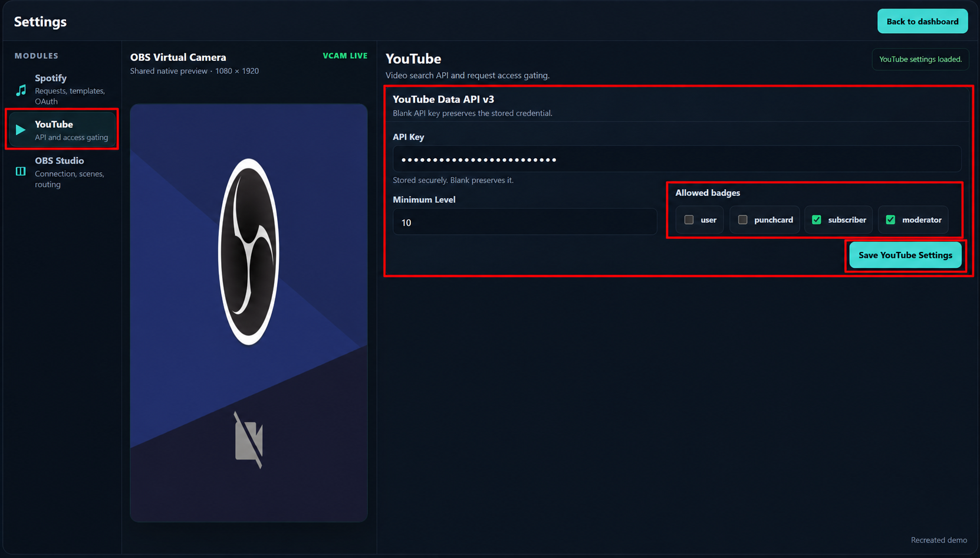980x558 pixels.
Task: Select the YouTube module in sidebar
Action: (x=62, y=130)
